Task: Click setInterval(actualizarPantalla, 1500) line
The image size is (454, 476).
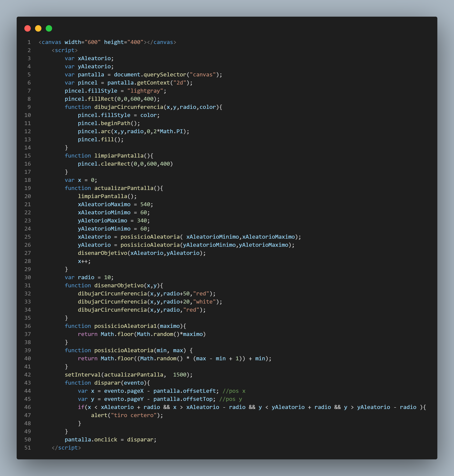Action: 129,375
